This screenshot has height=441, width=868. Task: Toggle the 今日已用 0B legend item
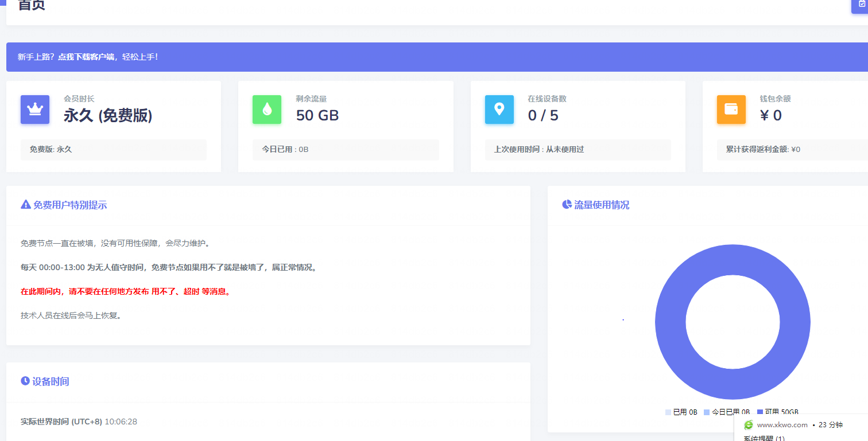pos(727,412)
